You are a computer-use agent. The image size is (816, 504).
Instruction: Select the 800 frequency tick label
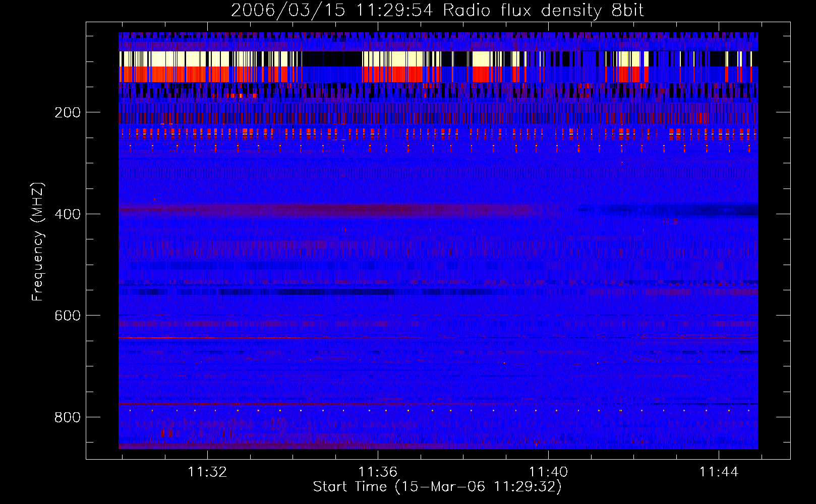pyautogui.click(x=68, y=417)
